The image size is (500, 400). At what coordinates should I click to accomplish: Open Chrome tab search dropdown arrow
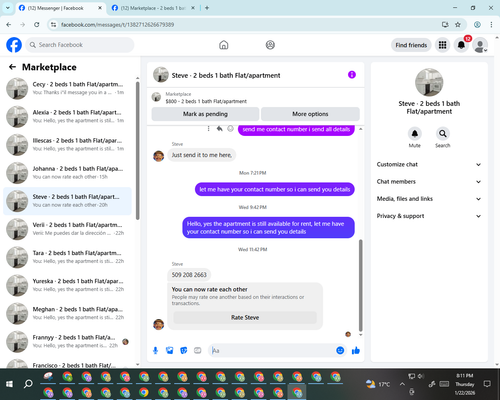pyautogui.click(x=7, y=8)
